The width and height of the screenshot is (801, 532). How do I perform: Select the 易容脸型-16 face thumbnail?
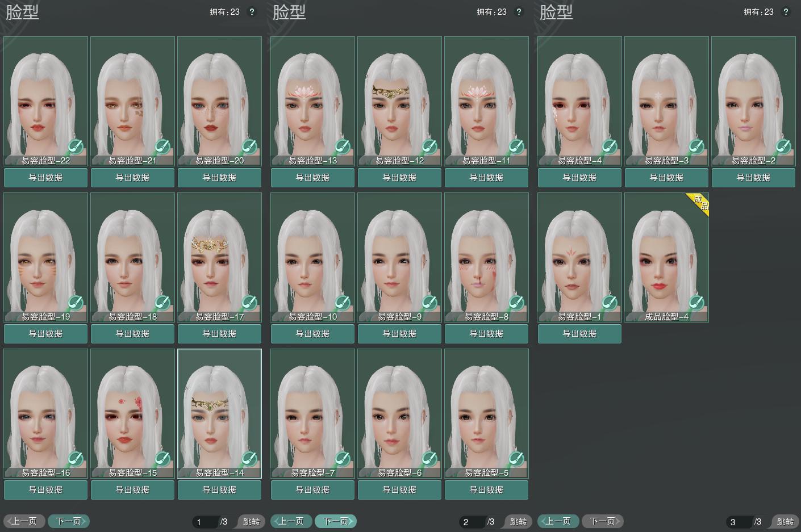click(x=45, y=413)
